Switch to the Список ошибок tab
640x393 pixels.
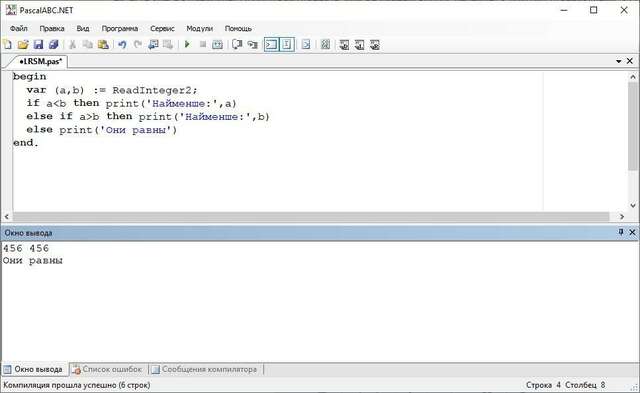click(x=108, y=369)
